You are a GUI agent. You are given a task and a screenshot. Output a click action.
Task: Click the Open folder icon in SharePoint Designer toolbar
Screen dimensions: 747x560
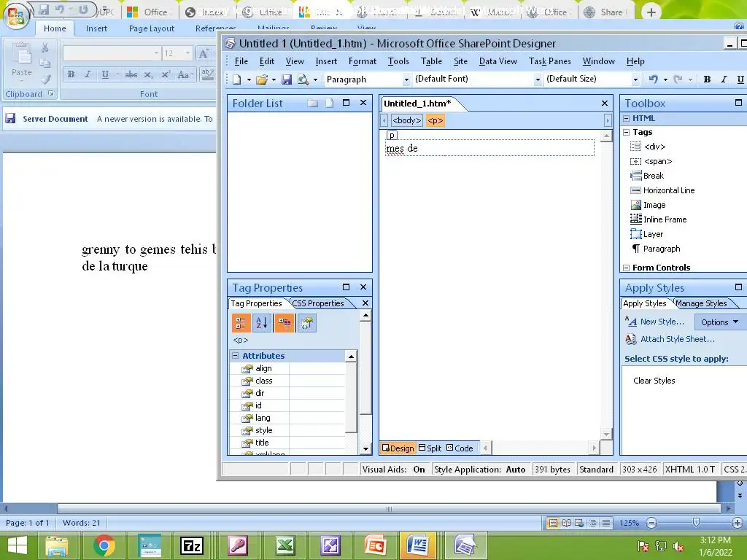click(262, 79)
